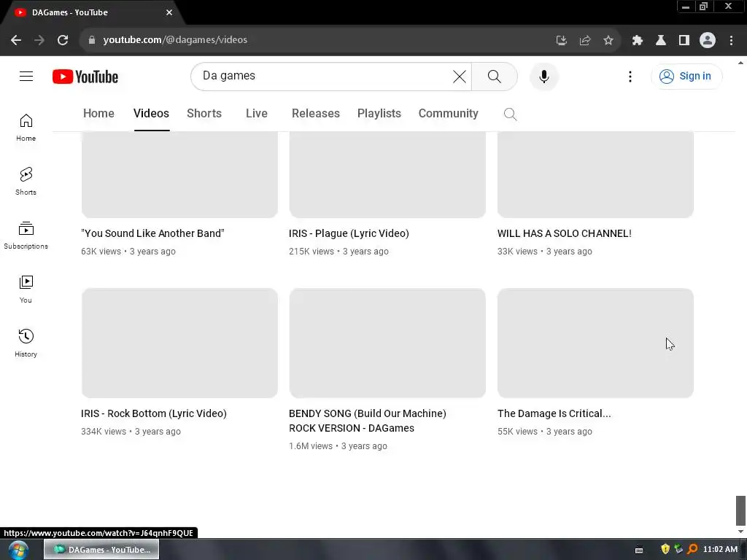The image size is (747, 560).
Task: Open the browser extensions puzzle icon
Action: 637,40
